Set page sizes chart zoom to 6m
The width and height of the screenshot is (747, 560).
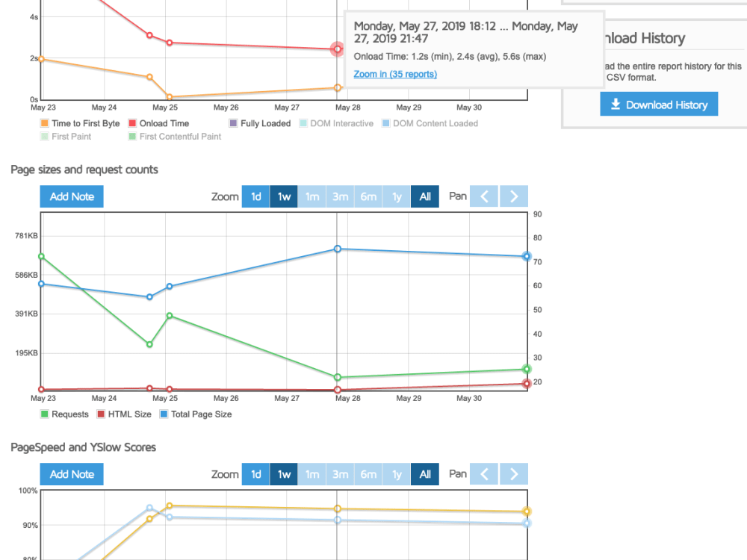pos(368,196)
